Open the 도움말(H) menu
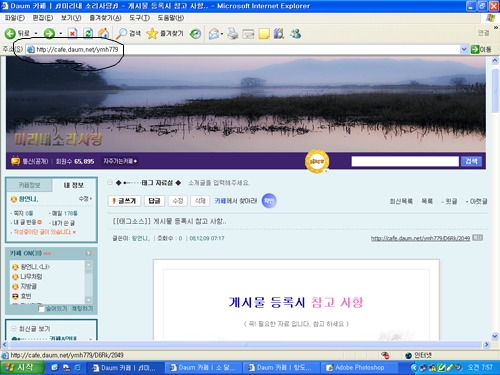This screenshot has height=375, width=500. (171, 18)
